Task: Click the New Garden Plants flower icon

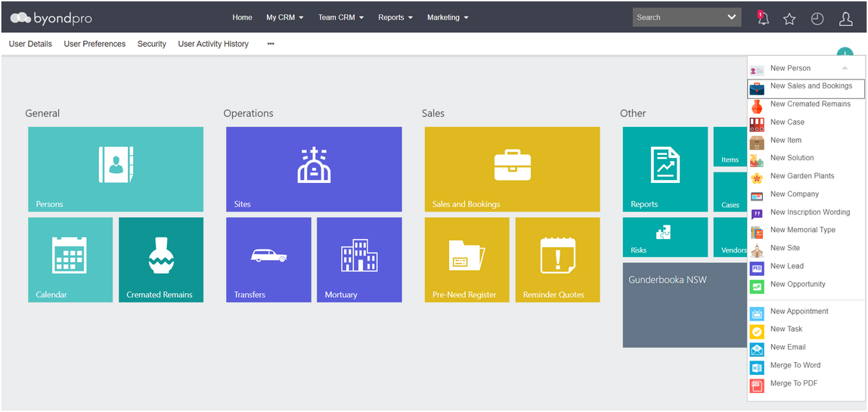Action: 757,179
